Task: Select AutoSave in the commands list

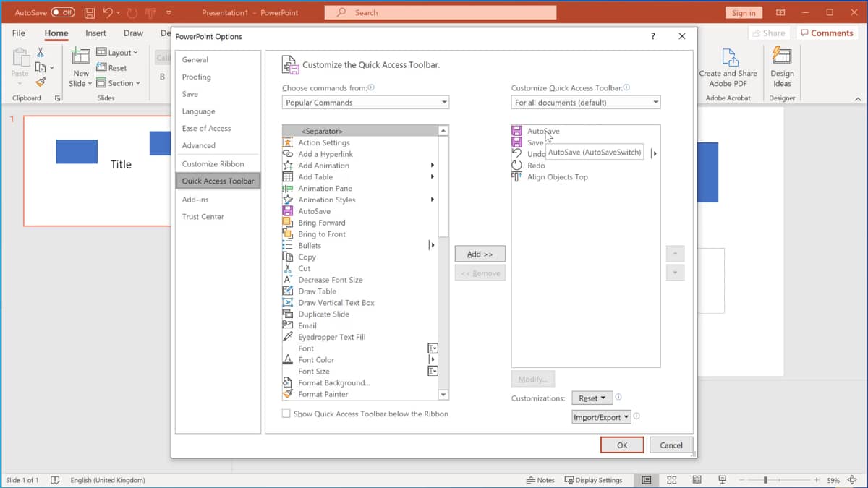Action: (x=359, y=211)
